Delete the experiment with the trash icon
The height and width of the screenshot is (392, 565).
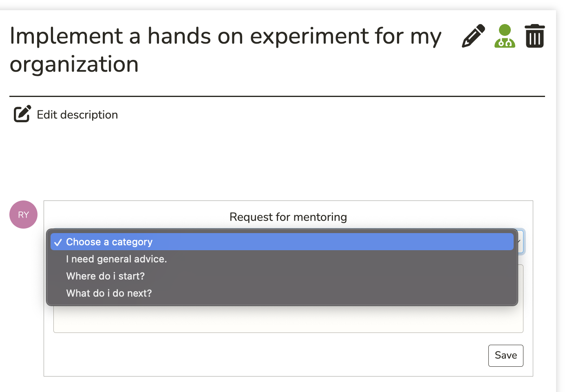tap(535, 36)
